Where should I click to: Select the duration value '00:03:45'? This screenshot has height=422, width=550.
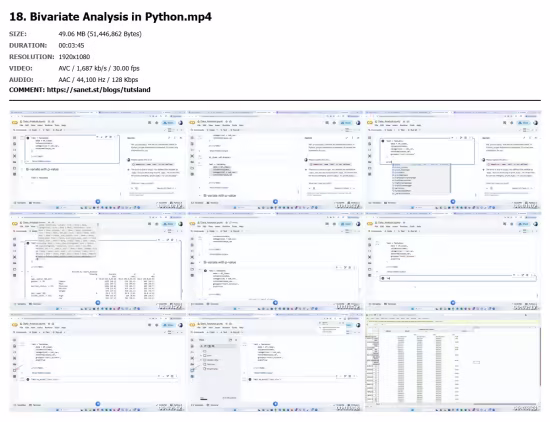tap(71, 46)
